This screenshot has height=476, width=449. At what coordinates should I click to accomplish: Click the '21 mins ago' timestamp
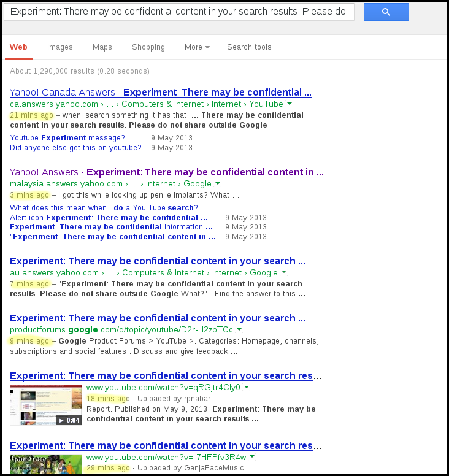click(31, 115)
